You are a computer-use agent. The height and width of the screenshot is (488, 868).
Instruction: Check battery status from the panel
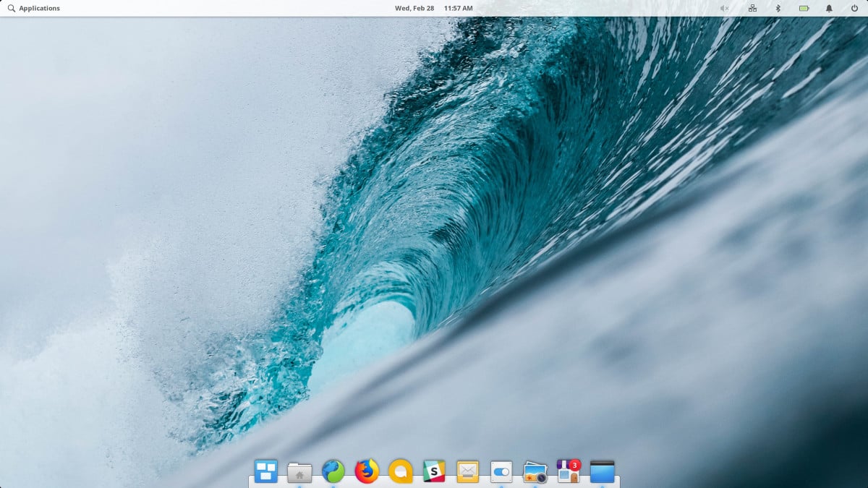tap(804, 8)
